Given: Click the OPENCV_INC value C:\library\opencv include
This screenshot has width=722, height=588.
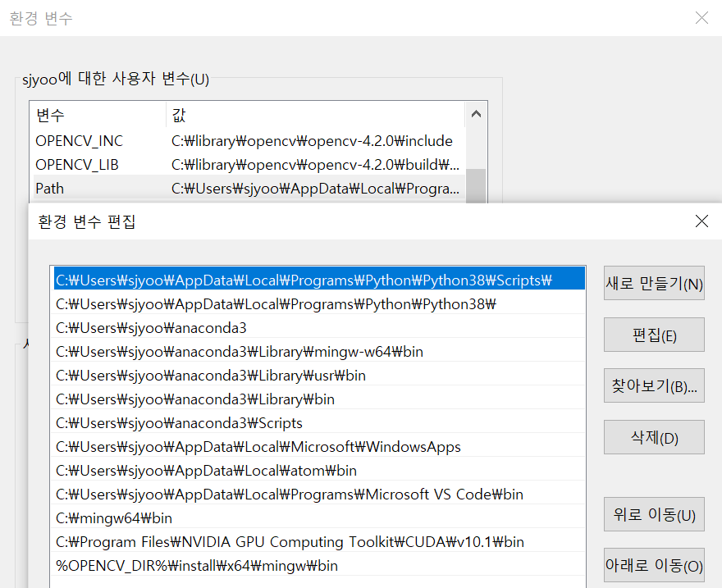Looking at the screenshot, I should [312, 141].
